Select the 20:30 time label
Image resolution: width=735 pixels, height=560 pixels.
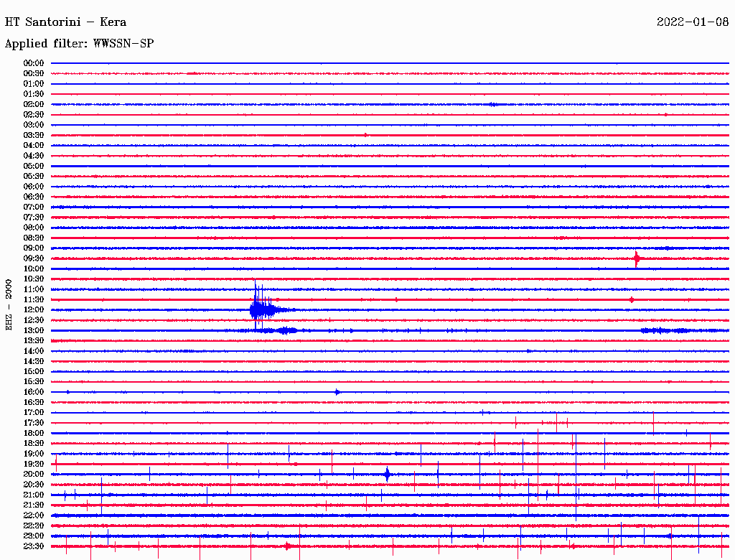point(34,485)
